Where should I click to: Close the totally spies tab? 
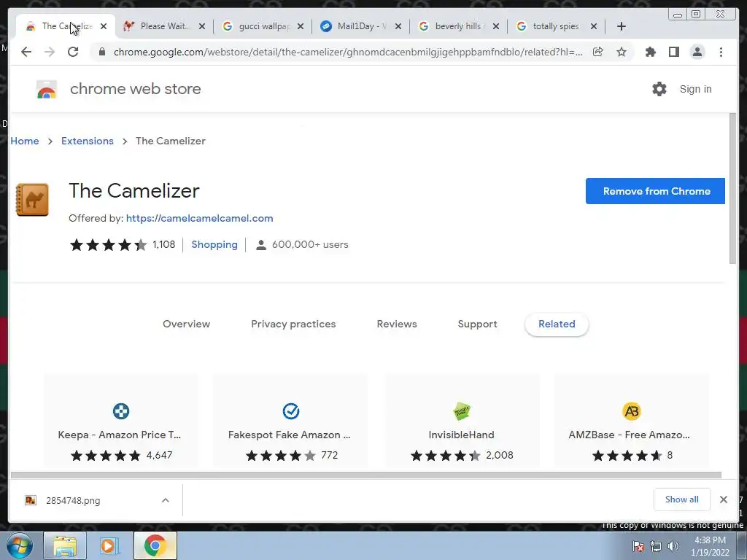[594, 26]
